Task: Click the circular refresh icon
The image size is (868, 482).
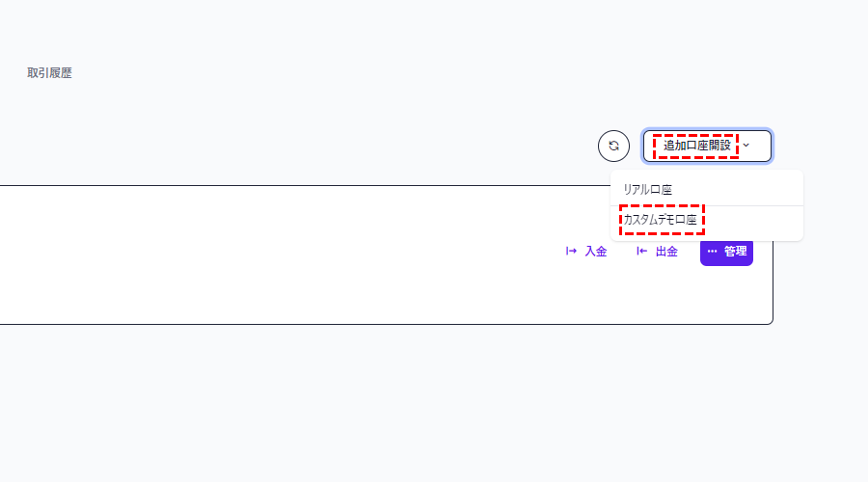Action: [613, 147]
